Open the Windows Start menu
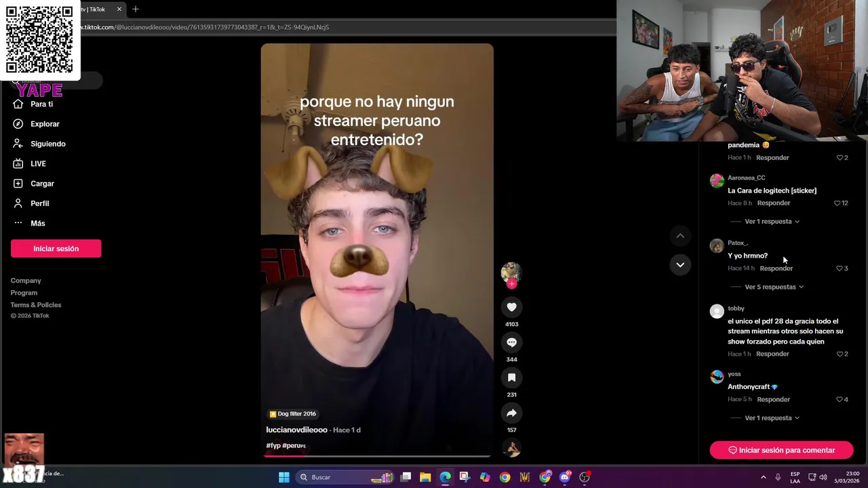868x488 pixels. point(284,477)
